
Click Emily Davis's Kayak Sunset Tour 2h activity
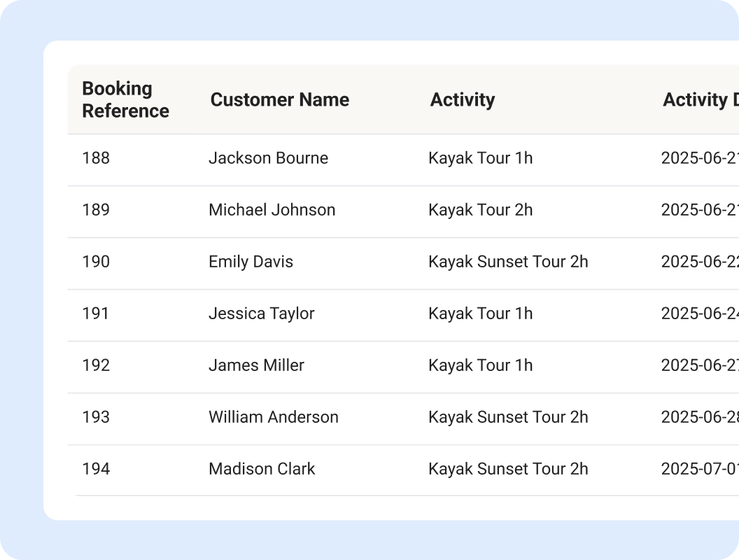(508, 262)
